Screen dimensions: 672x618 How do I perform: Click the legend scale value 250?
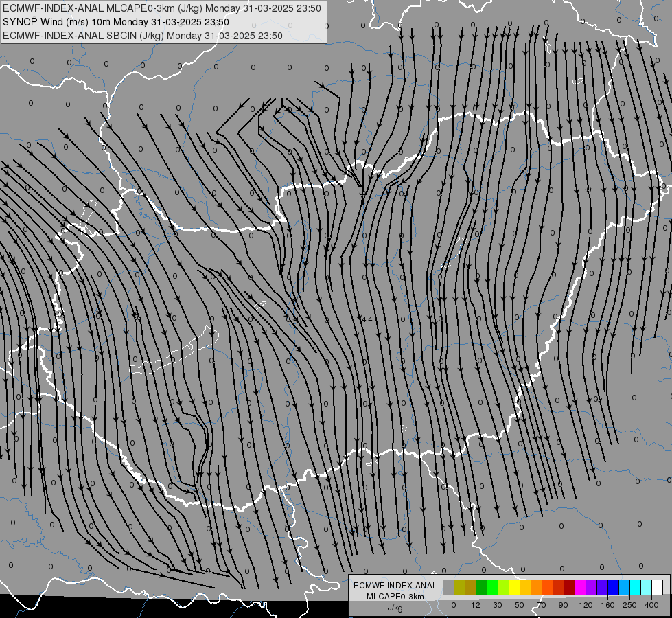click(x=629, y=605)
